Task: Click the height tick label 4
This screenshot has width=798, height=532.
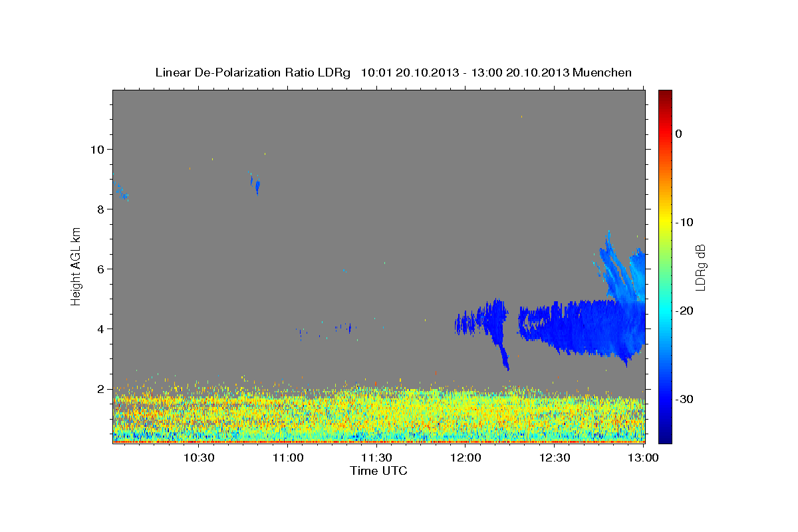Action: (x=101, y=329)
